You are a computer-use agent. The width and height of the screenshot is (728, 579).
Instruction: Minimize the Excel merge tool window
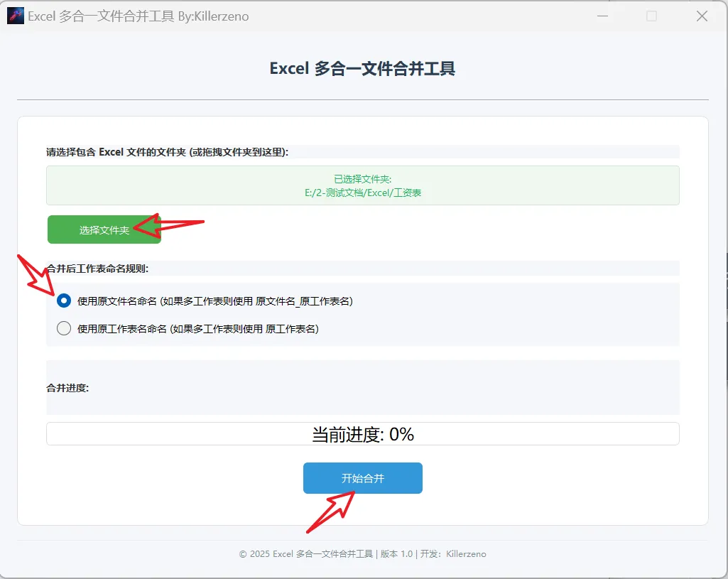601,16
